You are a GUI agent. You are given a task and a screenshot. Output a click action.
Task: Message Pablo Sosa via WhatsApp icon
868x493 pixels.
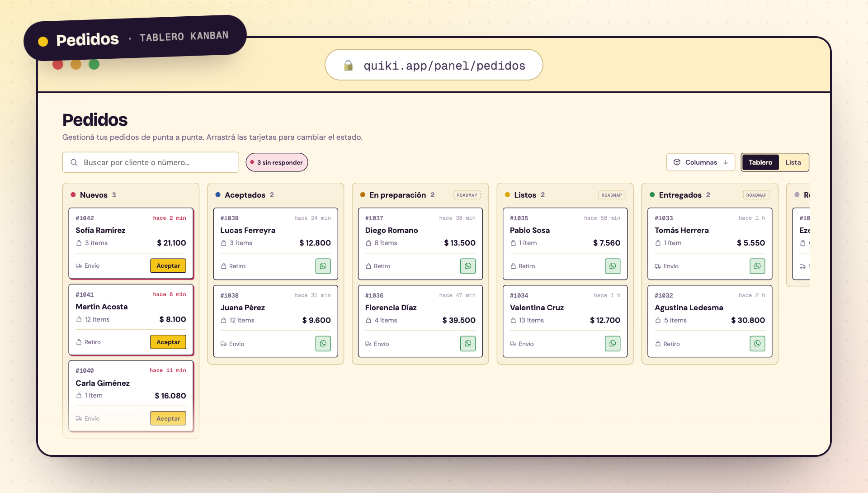[x=613, y=266]
